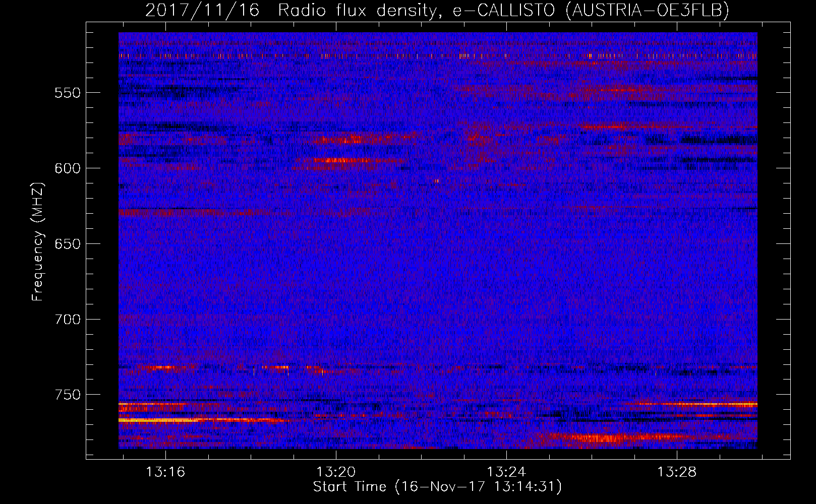Click the date '2017/11/16' in the title
816x504 pixels.
click(x=202, y=10)
